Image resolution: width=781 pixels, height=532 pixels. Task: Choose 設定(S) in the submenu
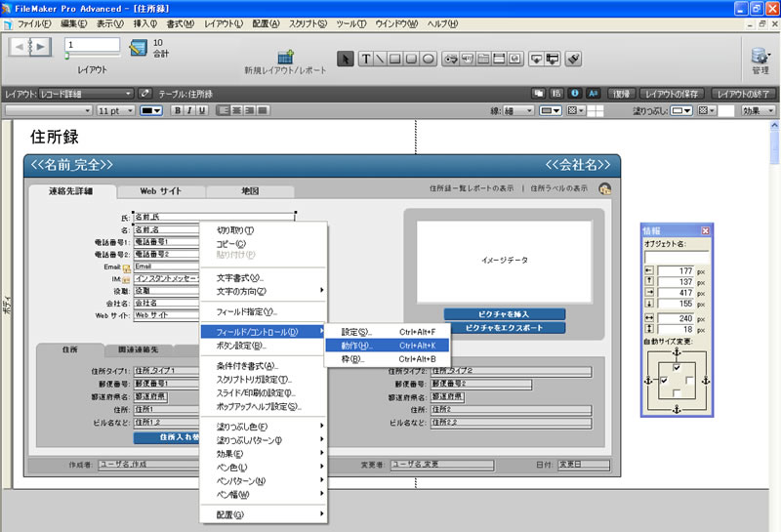(x=388, y=332)
